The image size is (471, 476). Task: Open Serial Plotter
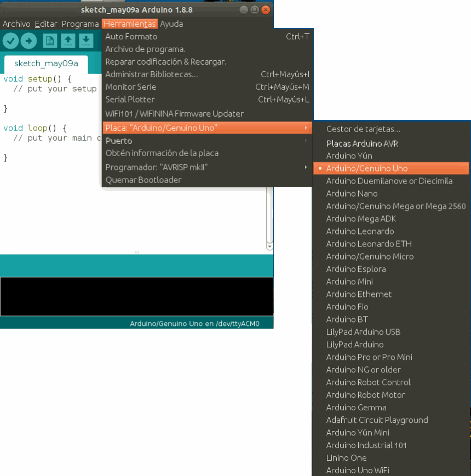[207, 100]
